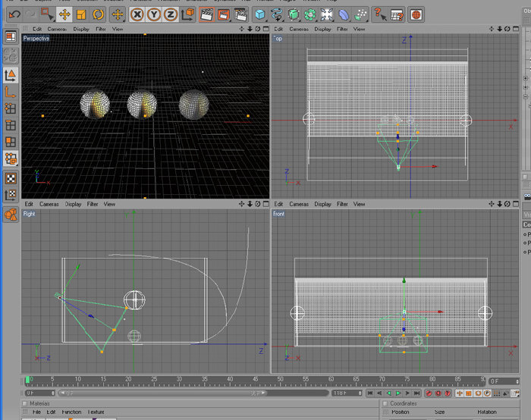
Task: Select the Move tool
Action: point(64,14)
